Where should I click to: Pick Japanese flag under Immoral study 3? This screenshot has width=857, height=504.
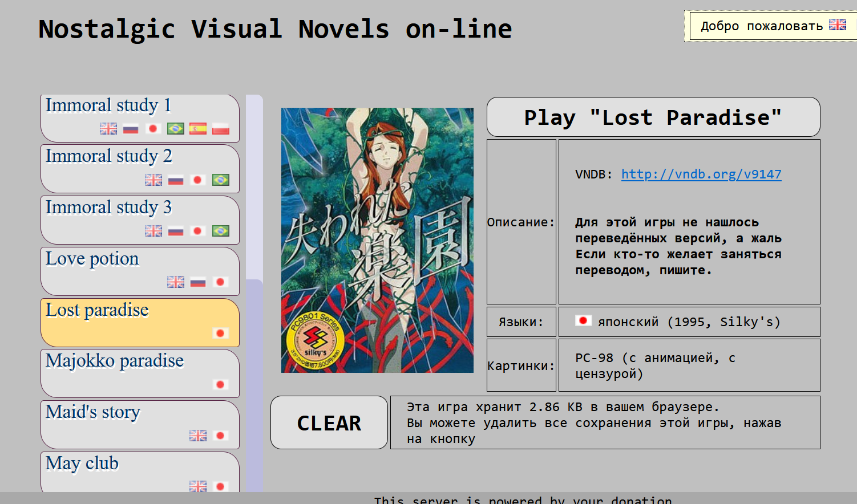[x=198, y=231]
